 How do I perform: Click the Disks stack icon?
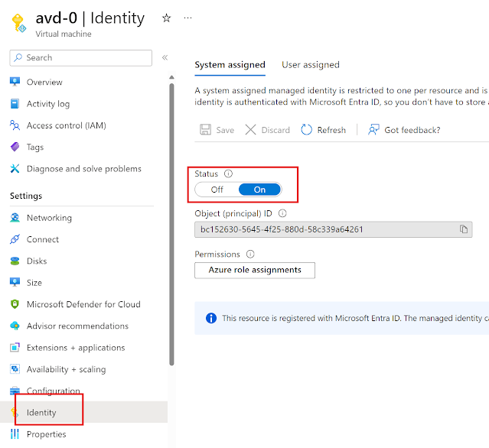tap(15, 261)
